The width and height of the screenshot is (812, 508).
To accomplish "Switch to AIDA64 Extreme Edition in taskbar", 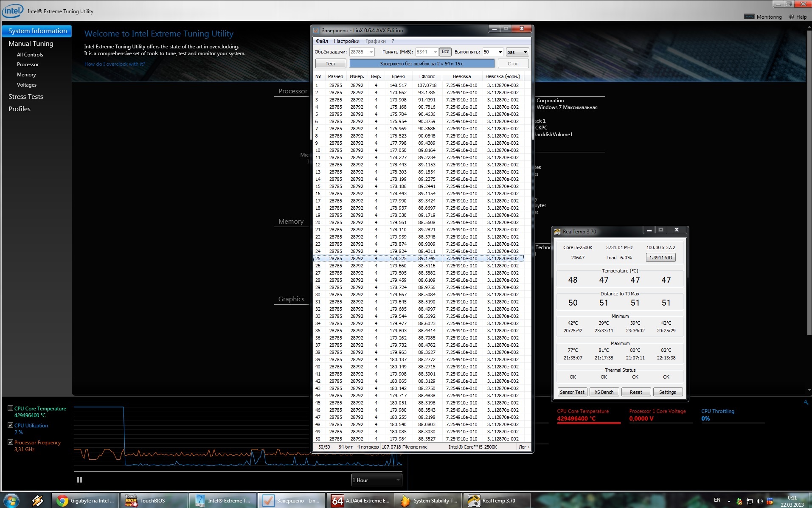I will [360, 501].
